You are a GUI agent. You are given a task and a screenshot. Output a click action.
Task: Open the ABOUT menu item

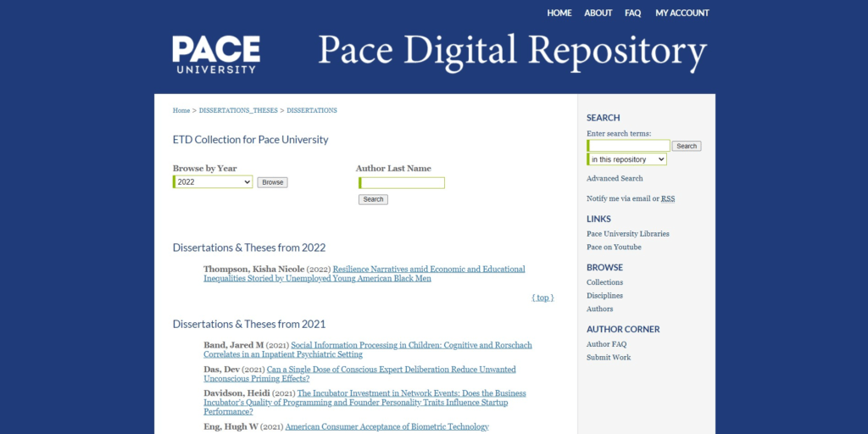(598, 13)
